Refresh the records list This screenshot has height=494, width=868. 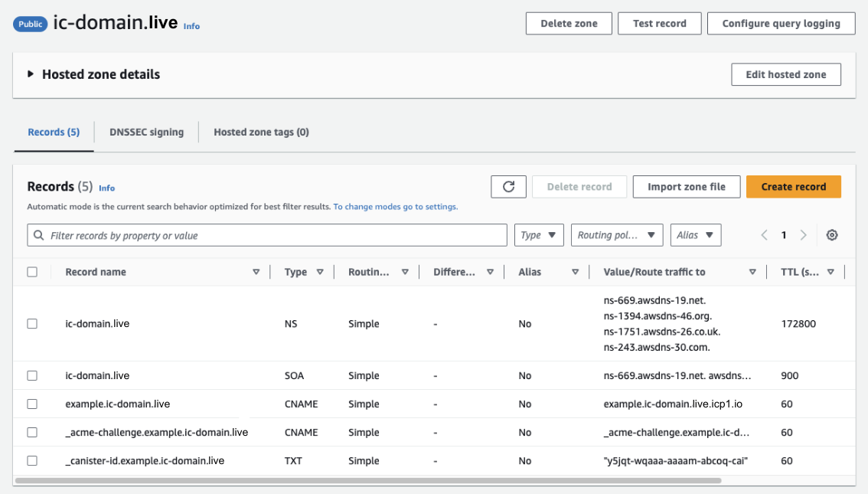508,187
